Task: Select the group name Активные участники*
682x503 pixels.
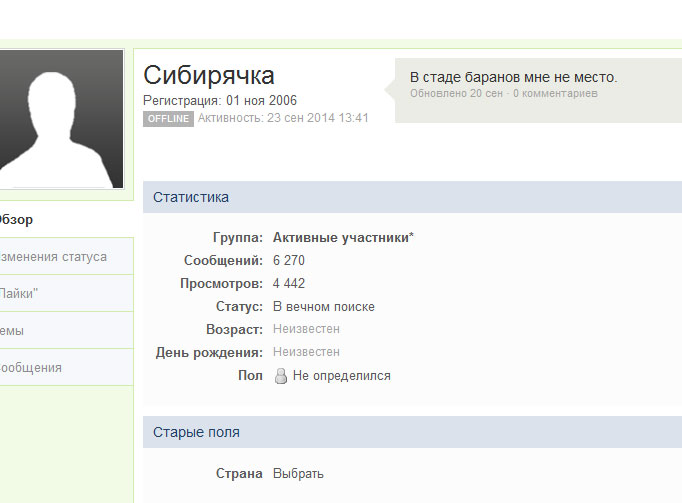Action: 343,237
